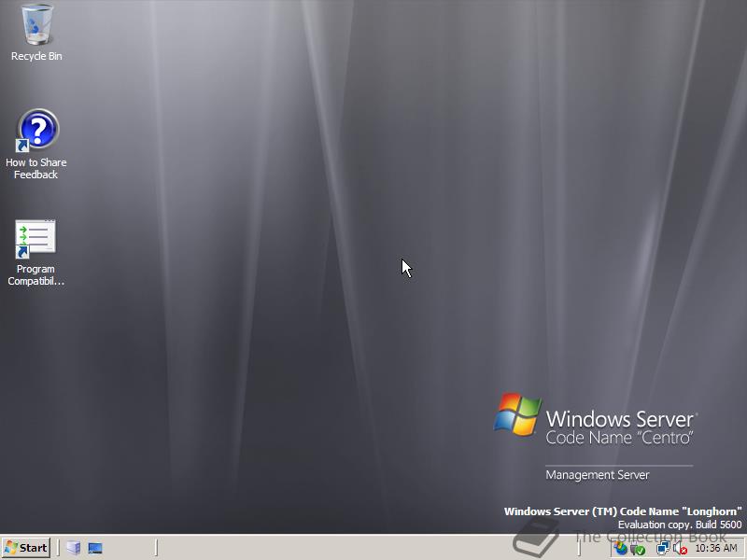Click the muted volume speaker tray icon
This screenshot has height=560, width=747.
pos(680,549)
